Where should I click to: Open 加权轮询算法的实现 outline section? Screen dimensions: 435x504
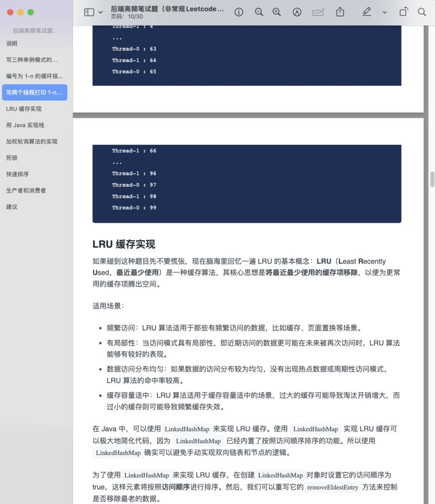32,141
